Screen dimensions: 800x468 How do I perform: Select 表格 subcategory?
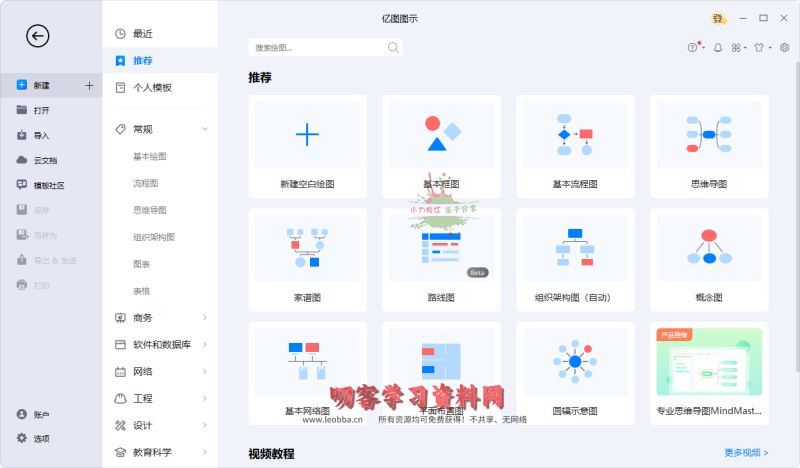(x=141, y=291)
